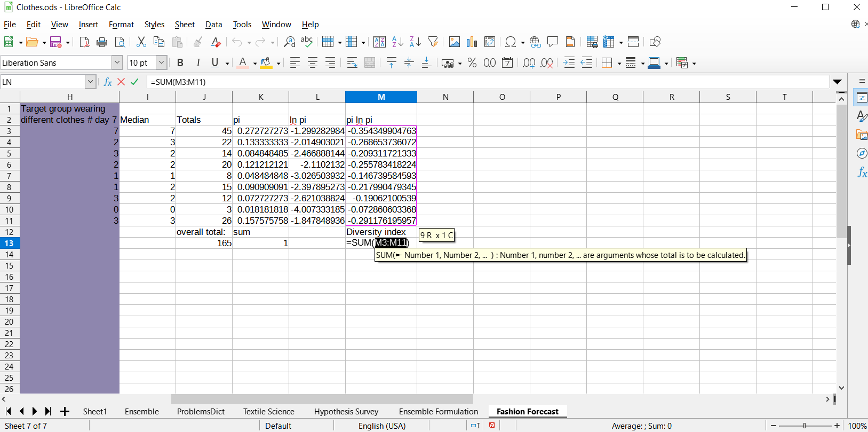Select column M header
This screenshot has width=868, height=432.
point(381,97)
